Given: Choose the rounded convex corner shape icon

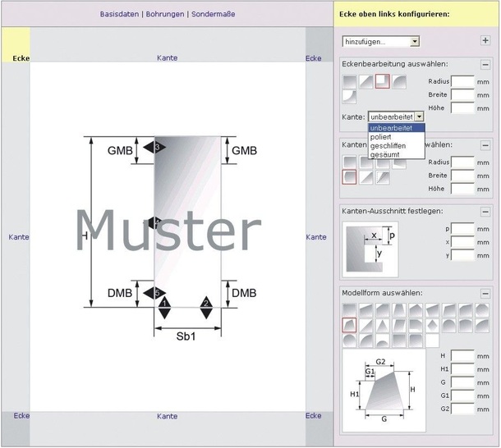Looking at the screenshot, I should (398, 80).
